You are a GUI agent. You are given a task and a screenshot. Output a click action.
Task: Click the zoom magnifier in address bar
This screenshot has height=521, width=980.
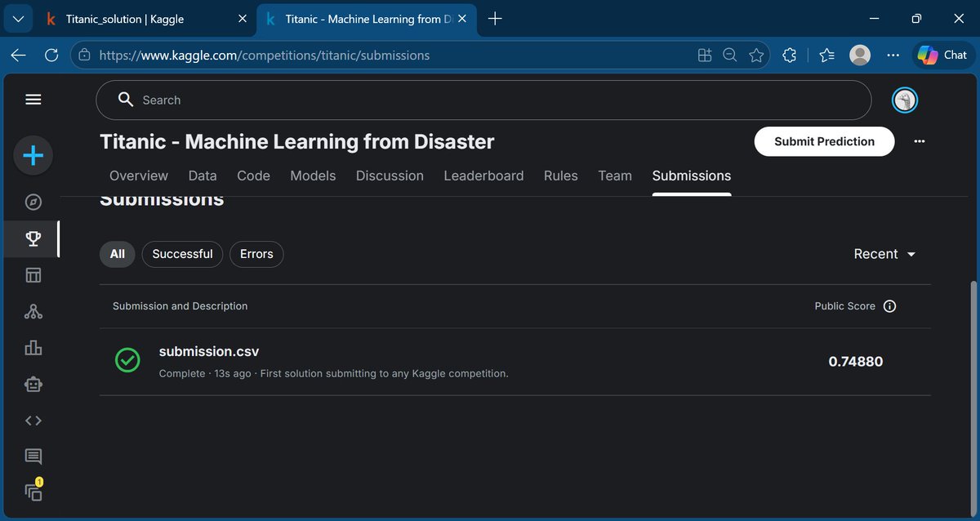pyautogui.click(x=730, y=55)
